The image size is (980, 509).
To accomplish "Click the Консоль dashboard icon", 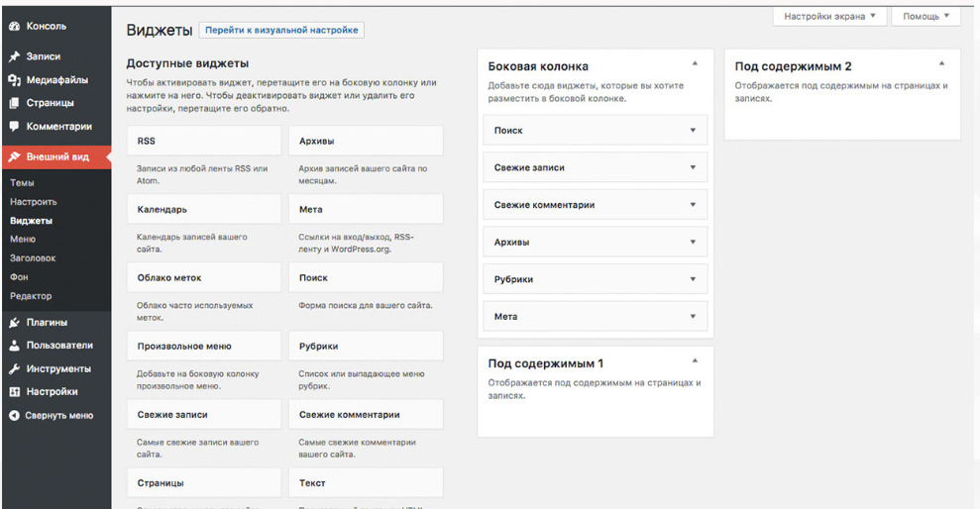I will [x=15, y=26].
